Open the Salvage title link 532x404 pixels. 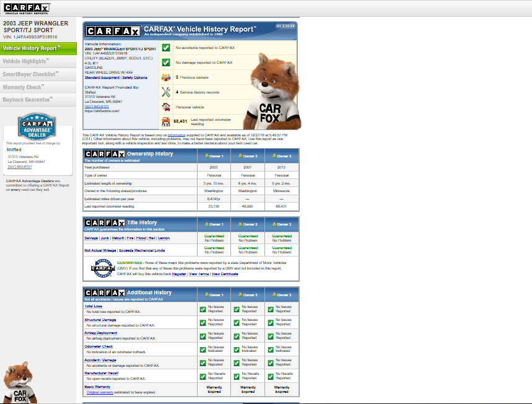pos(91,238)
